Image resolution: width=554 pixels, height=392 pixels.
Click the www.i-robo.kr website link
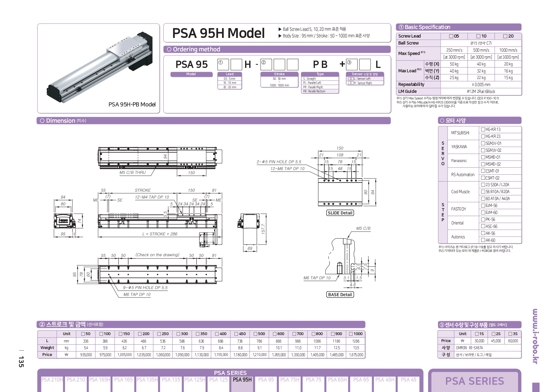[x=535, y=336]
